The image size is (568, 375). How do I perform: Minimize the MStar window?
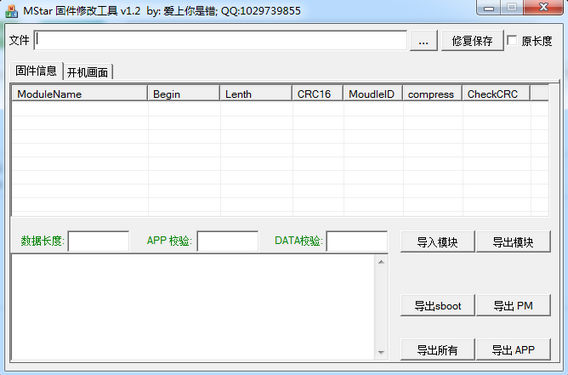point(489,8)
